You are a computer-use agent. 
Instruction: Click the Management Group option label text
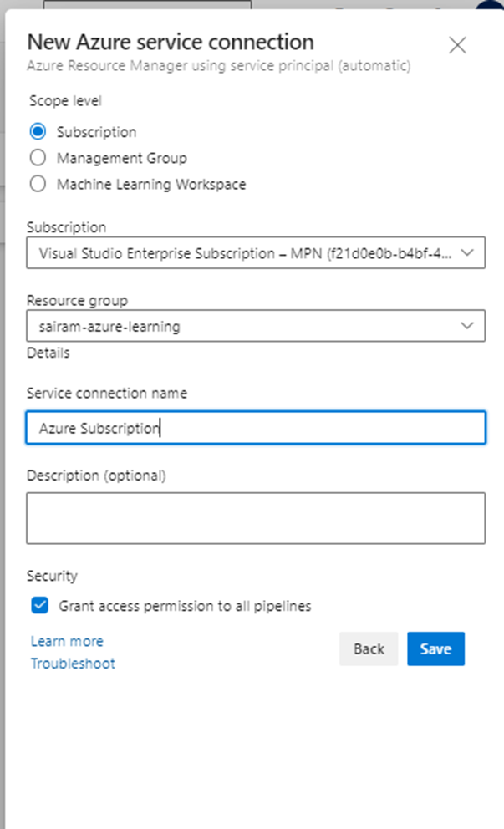pos(122,158)
